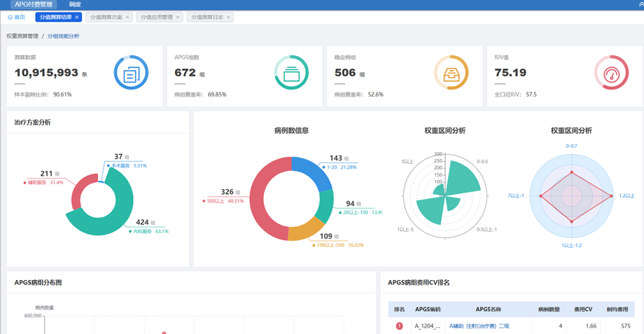The width and height of the screenshot is (644, 334).
Task: Close the 分值测算结果 tab
Action: [x=77, y=17]
